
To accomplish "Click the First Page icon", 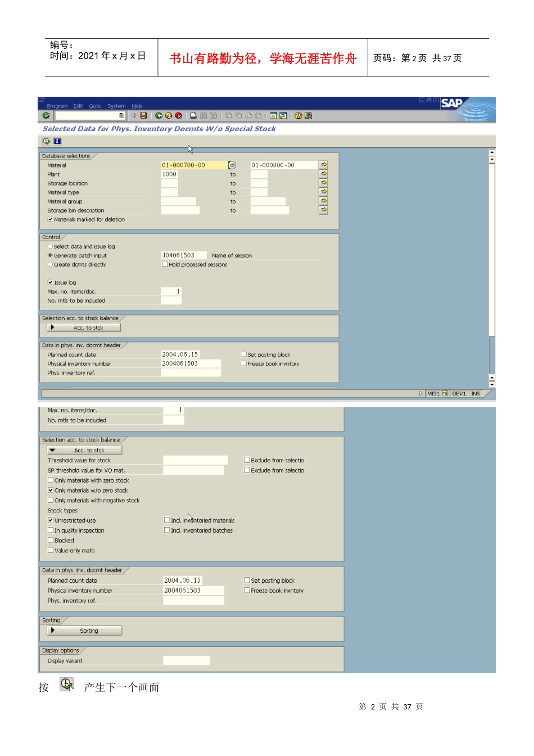I will pos(229,115).
